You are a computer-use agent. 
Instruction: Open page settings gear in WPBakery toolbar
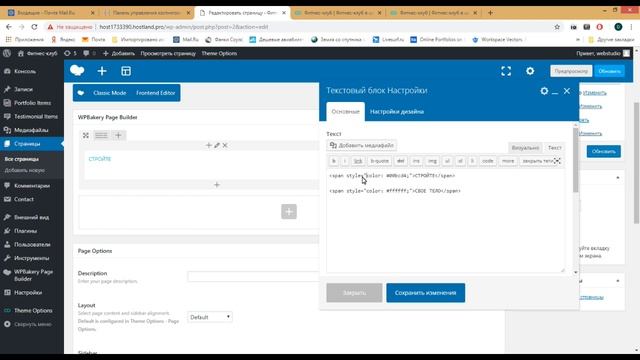tap(530, 71)
